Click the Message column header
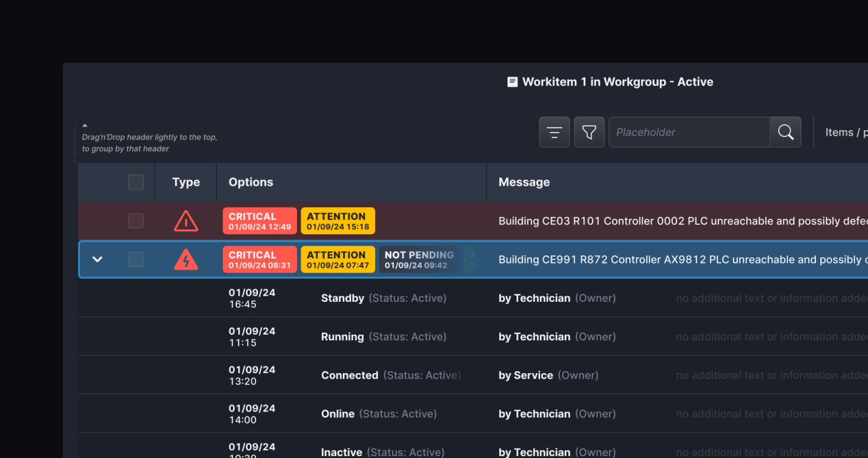 click(x=524, y=182)
